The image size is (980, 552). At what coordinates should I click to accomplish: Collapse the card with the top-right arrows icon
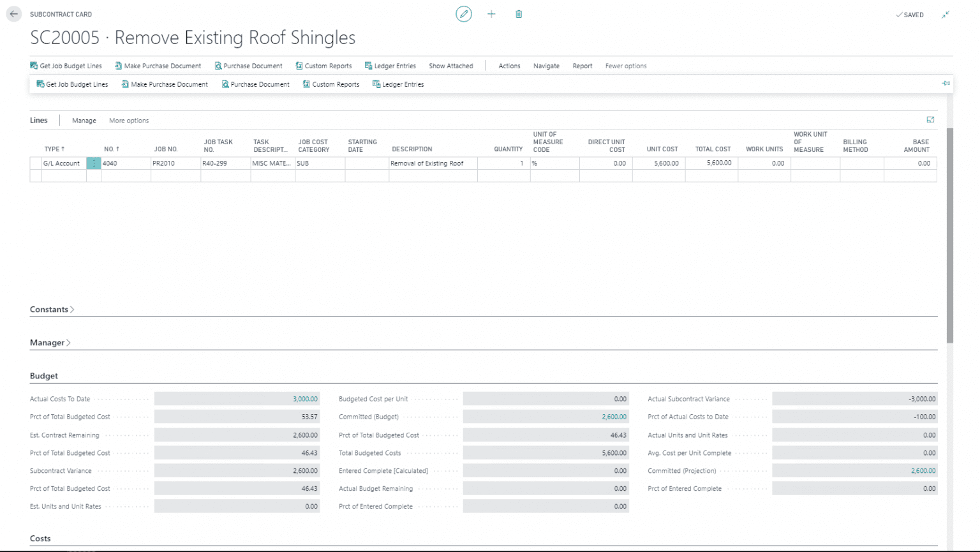(x=946, y=15)
